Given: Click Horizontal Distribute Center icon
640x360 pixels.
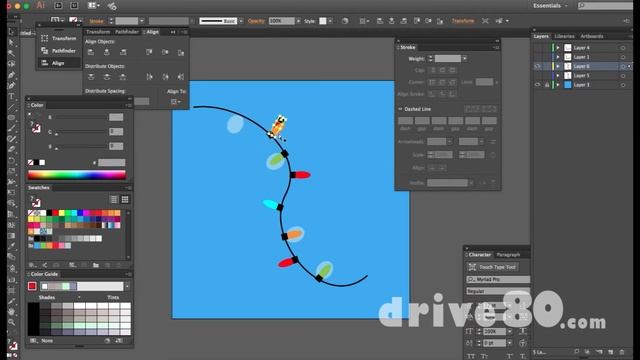Looking at the screenshot, I should coord(165,77).
